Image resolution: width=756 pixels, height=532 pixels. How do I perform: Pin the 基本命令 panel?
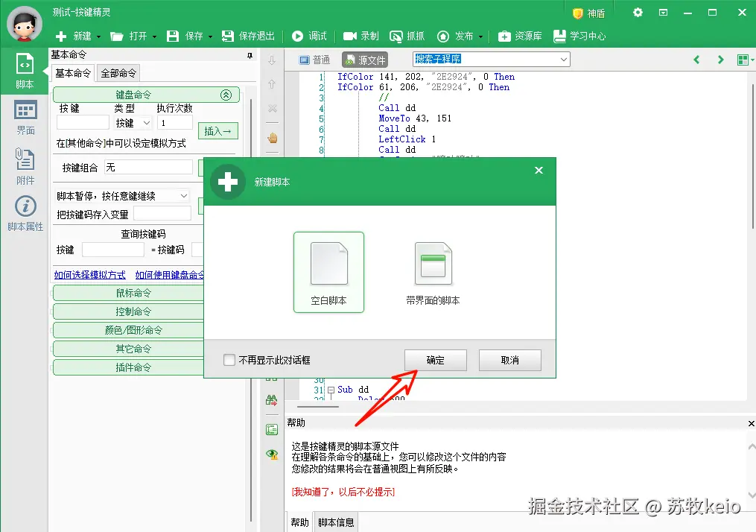pos(250,55)
